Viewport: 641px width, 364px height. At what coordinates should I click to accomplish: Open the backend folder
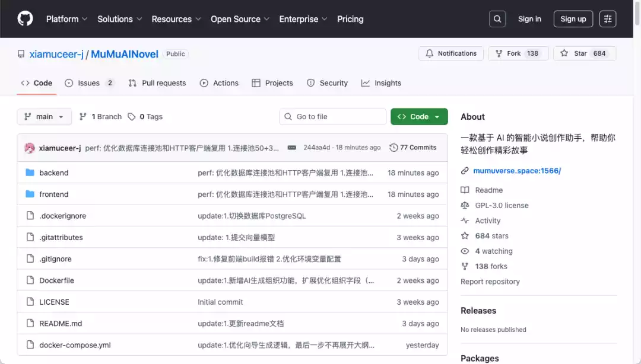coord(53,173)
